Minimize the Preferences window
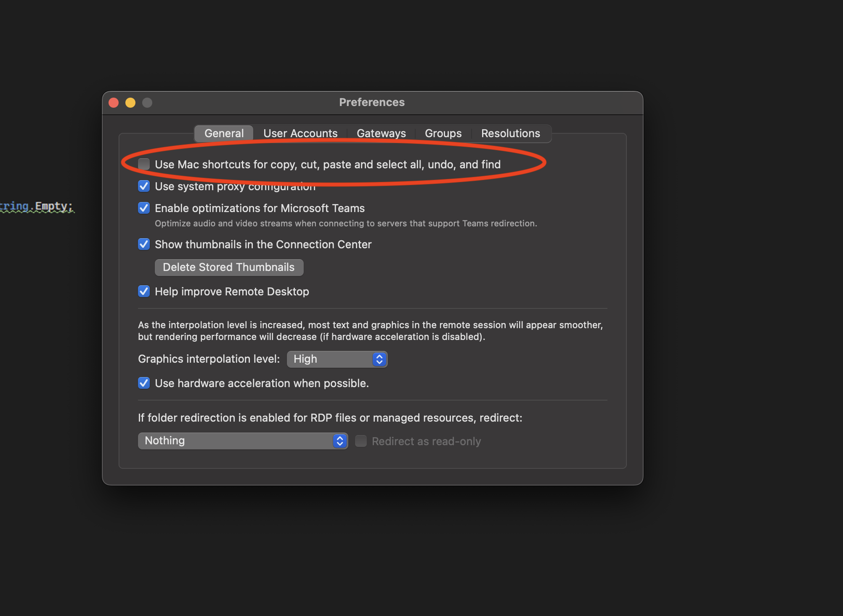The image size is (843, 616). pyautogui.click(x=130, y=102)
